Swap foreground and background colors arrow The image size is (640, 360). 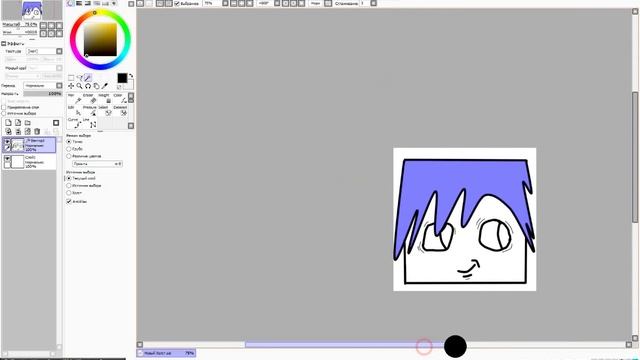(131, 76)
